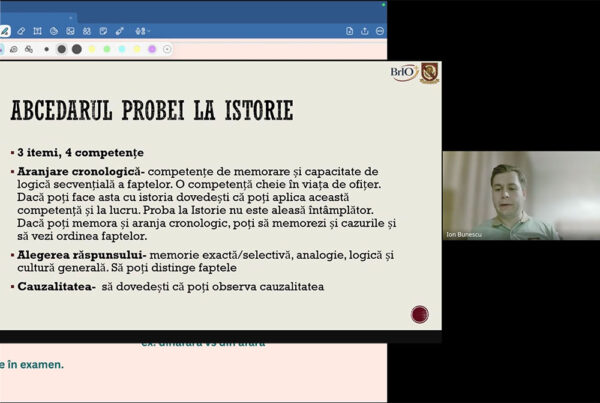Open the more options circle icon

coord(380,31)
